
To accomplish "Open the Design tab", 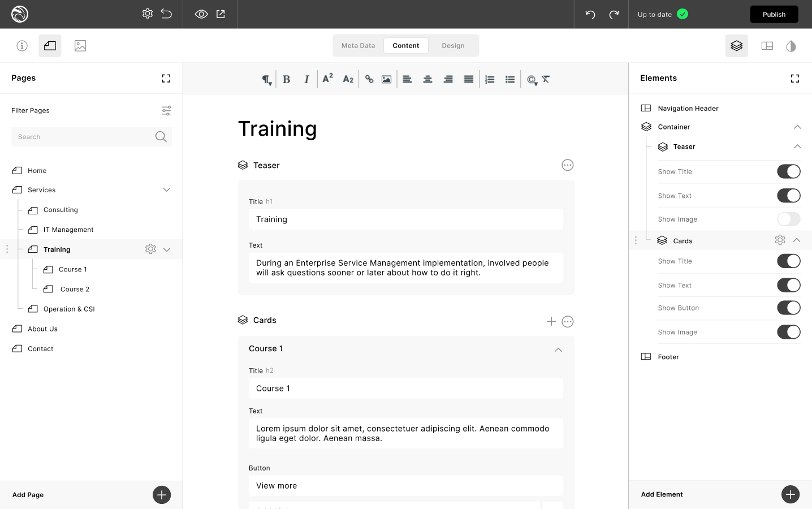I will click(x=453, y=46).
